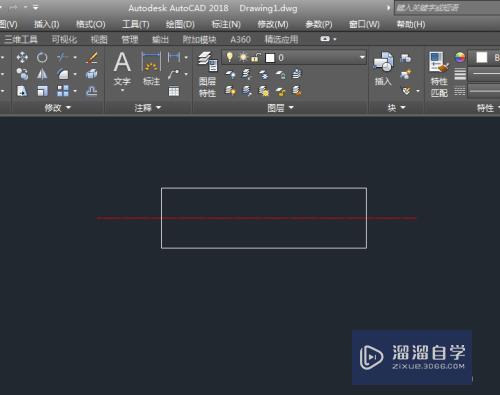Viewport: 500px width, 395px height.
Task: Click the layer 0 white color swatch
Action: (270, 58)
